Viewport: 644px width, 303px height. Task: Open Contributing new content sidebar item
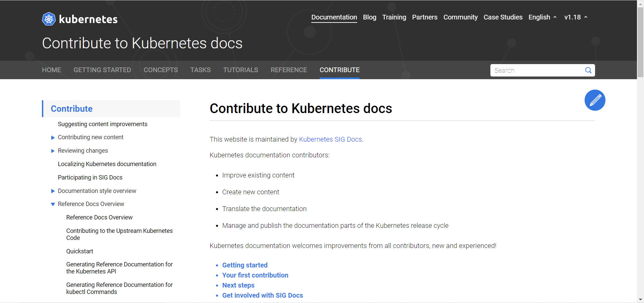91,137
